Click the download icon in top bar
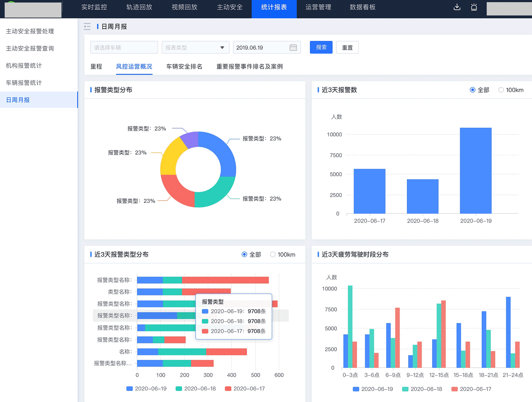Viewport: 532px width, 402px height. (457, 7)
